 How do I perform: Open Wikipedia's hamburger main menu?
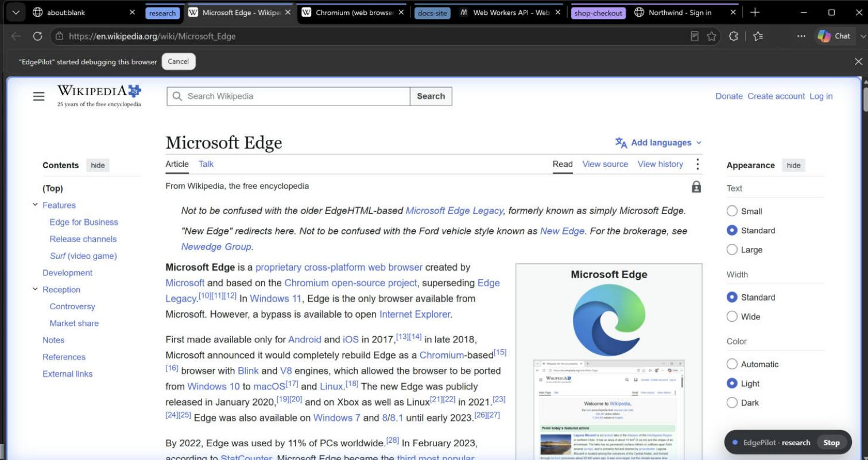click(x=38, y=96)
